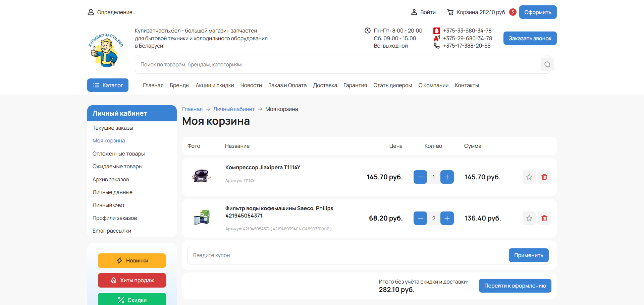Click the A1 operator icon
Viewport: 644px width, 305px height.
pyautogui.click(x=436, y=38)
